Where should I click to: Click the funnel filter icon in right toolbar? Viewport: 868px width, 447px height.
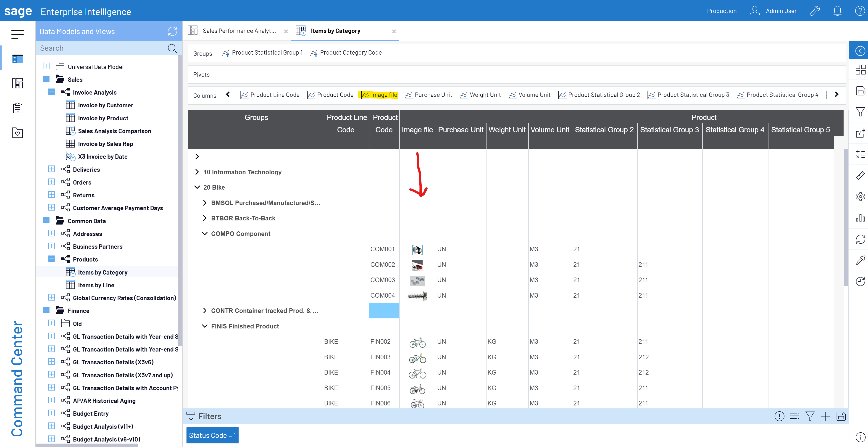point(860,112)
